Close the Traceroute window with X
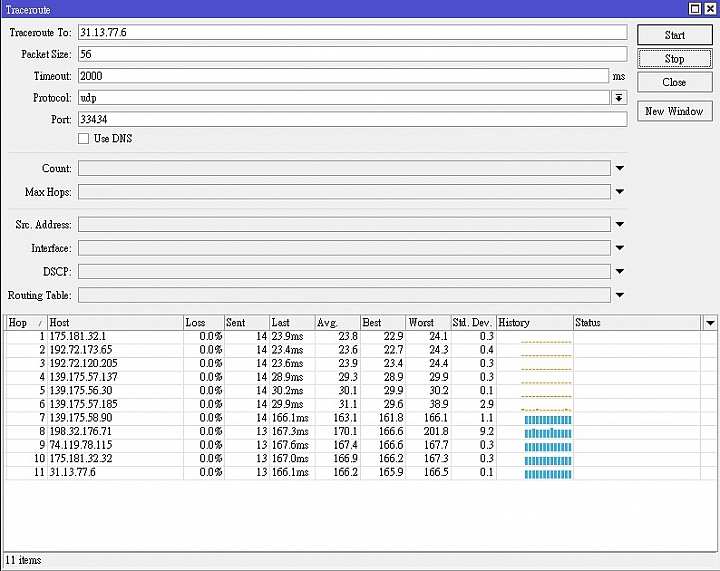This screenshot has width=720, height=571. pyautogui.click(x=710, y=8)
